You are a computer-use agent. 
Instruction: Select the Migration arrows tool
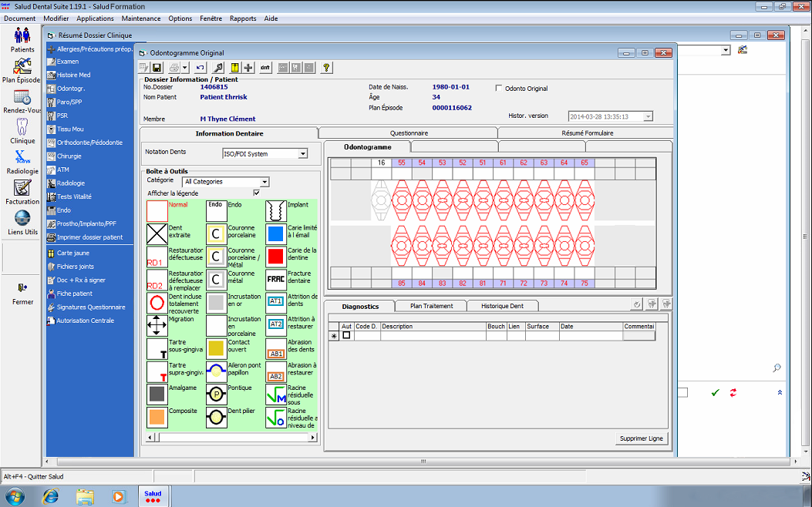click(157, 326)
